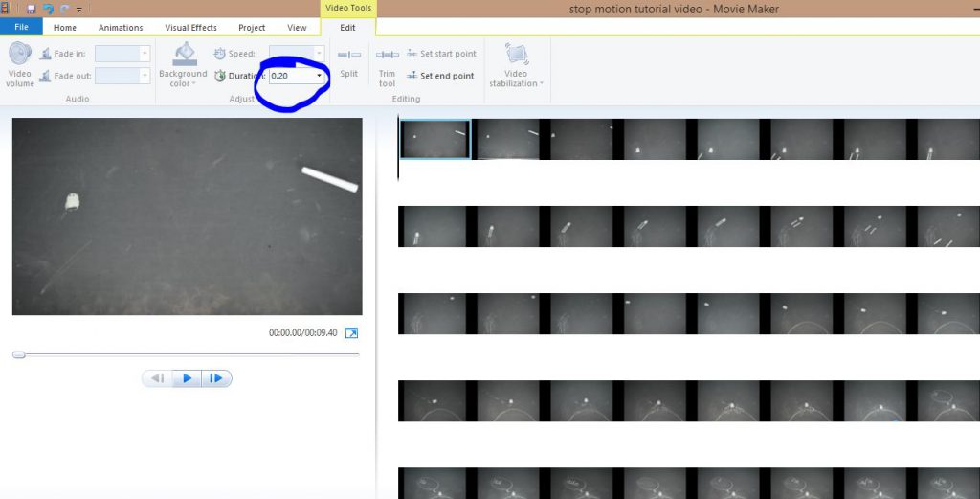980x499 pixels.
Task: Click the Undo arrow in title bar
Action: pyautogui.click(x=48, y=10)
